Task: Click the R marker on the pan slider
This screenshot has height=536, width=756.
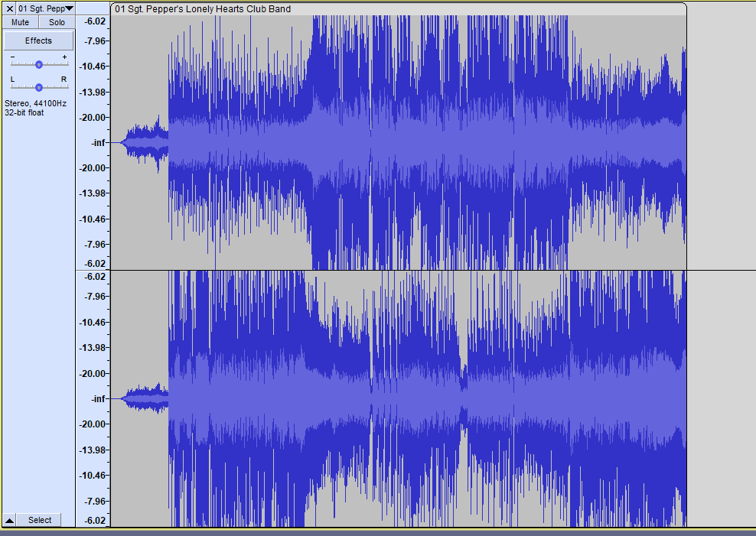Action: pyautogui.click(x=65, y=80)
